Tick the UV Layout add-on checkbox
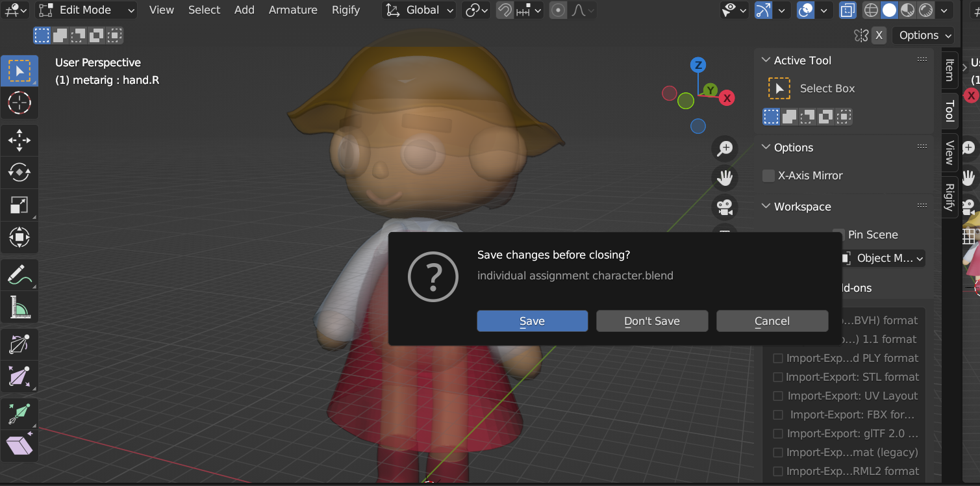This screenshot has width=980, height=486. 777,396
